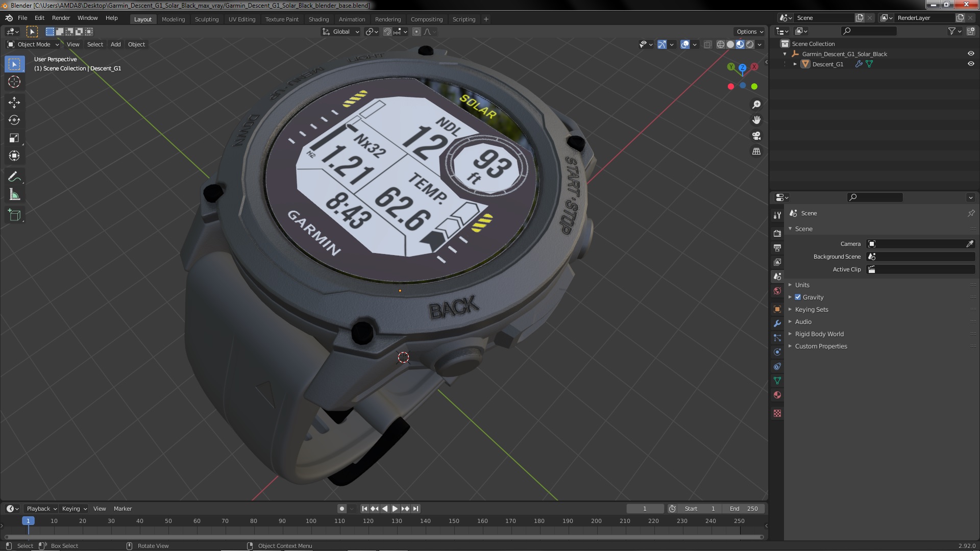Select the Move tool
Screen dimensions: 980x551
(14, 103)
